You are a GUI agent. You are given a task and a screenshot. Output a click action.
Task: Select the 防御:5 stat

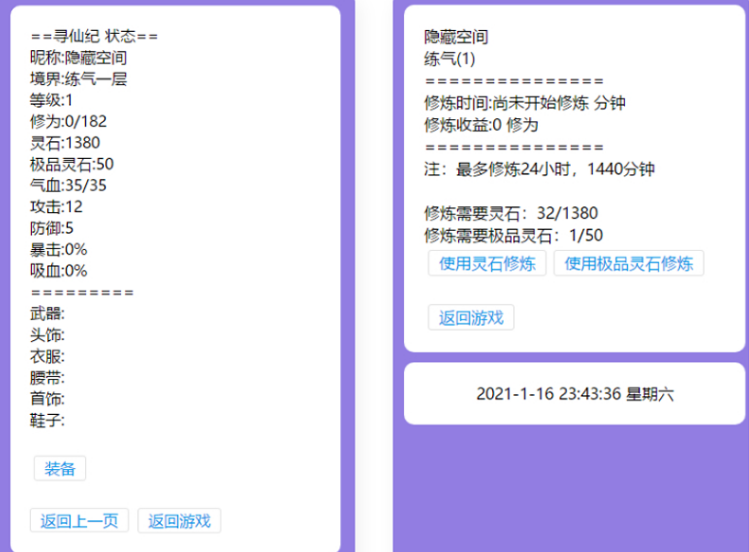pos(52,228)
